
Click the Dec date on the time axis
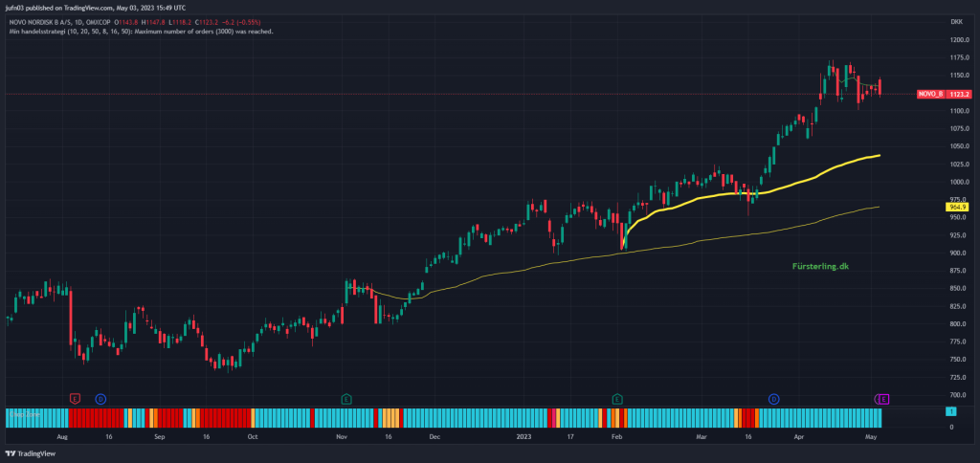tap(435, 438)
